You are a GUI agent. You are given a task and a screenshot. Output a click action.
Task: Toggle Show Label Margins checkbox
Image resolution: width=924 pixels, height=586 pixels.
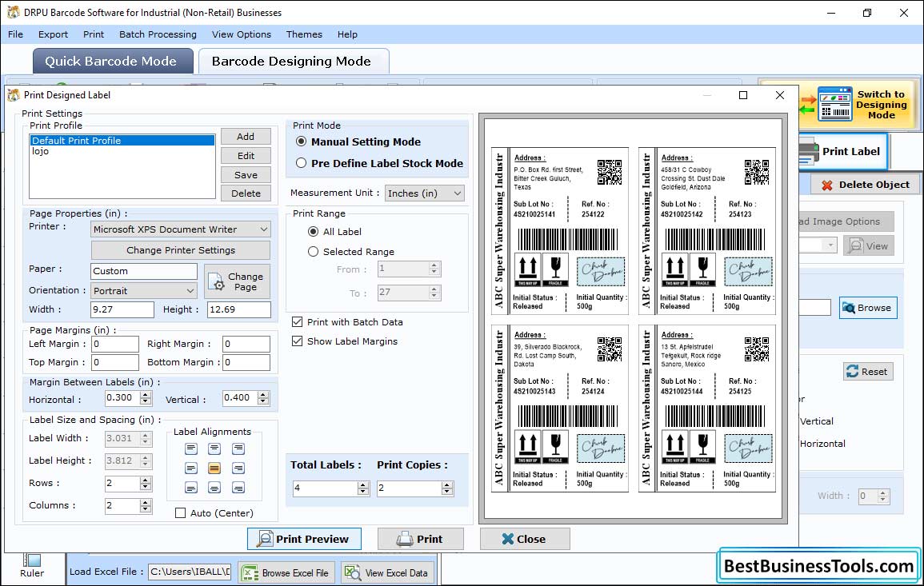pos(298,341)
